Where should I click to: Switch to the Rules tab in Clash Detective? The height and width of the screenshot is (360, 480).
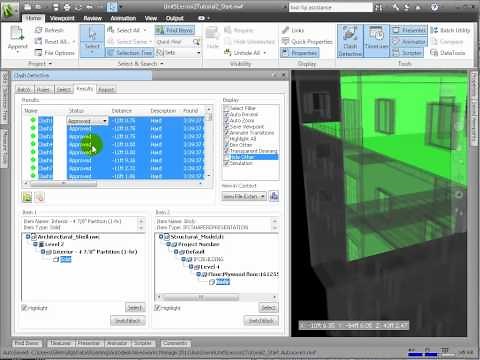(43, 89)
